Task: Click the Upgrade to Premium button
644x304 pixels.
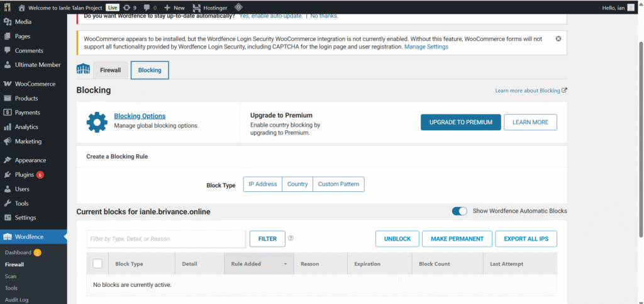Action: [x=460, y=122]
